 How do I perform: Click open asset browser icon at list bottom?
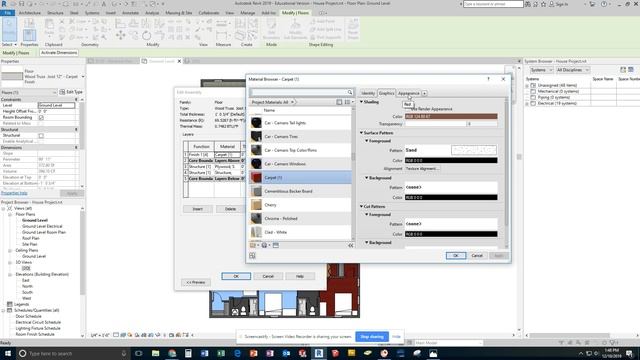(x=276, y=245)
